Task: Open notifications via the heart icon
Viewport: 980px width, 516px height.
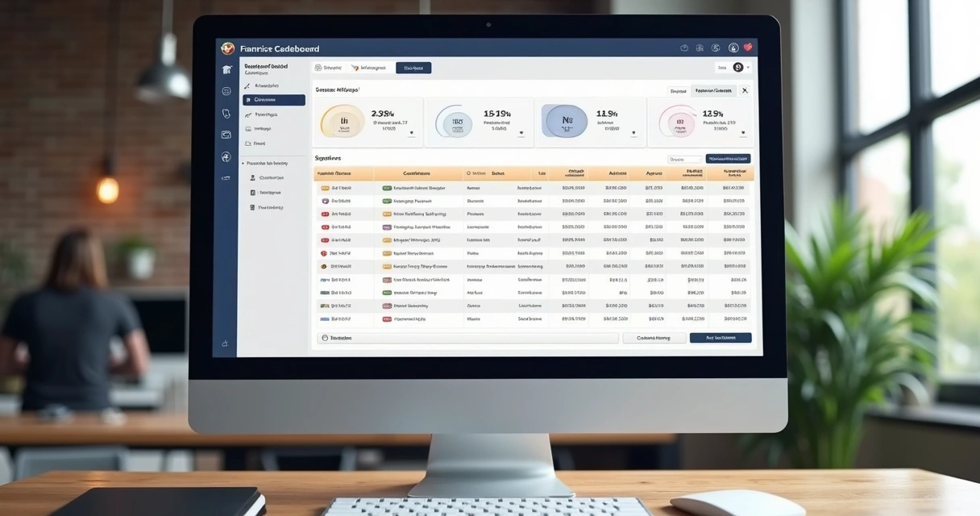Action: pos(747,48)
